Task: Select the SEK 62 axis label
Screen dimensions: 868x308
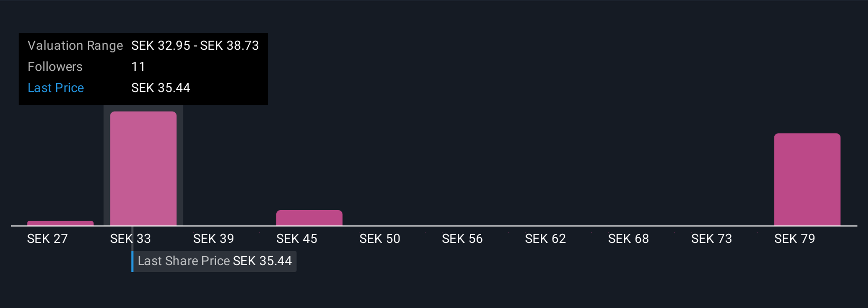Action: click(545, 239)
